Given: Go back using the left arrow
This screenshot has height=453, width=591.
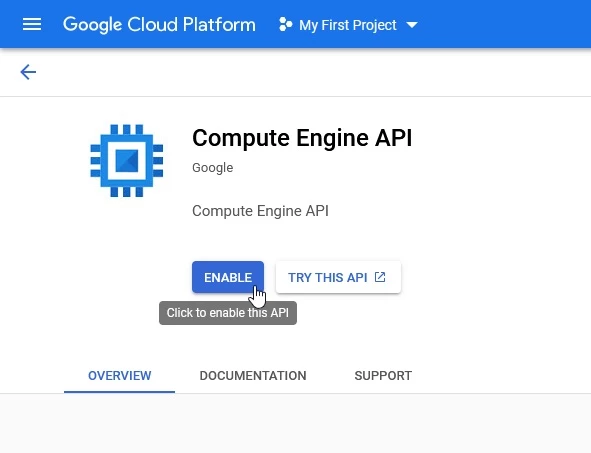Looking at the screenshot, I should coord(28,72).
